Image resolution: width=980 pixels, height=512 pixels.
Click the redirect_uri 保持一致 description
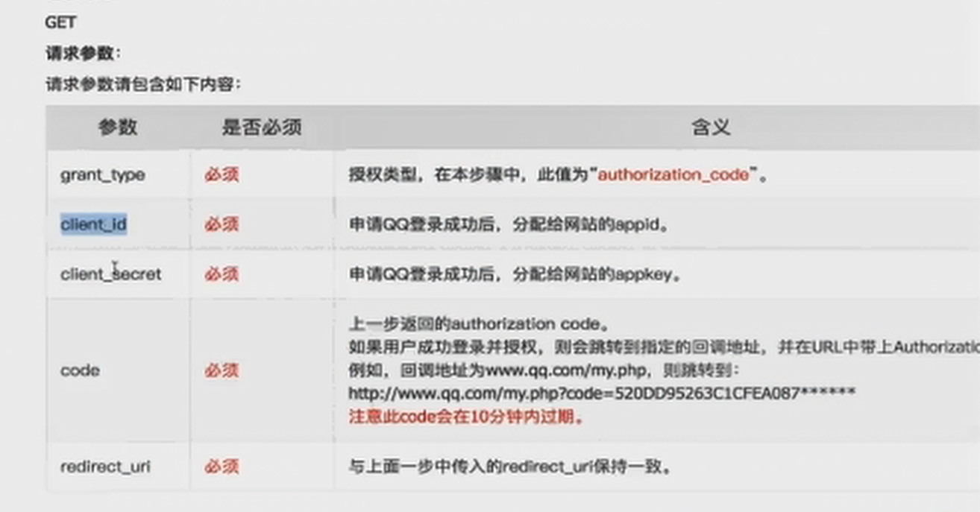point(511,467)
